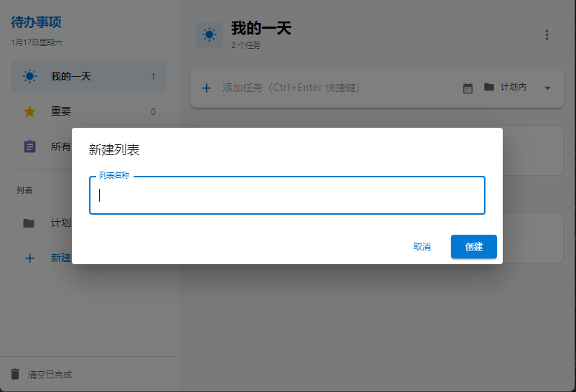Click the calendar icon in add-task bar

[x=468, y=88]
